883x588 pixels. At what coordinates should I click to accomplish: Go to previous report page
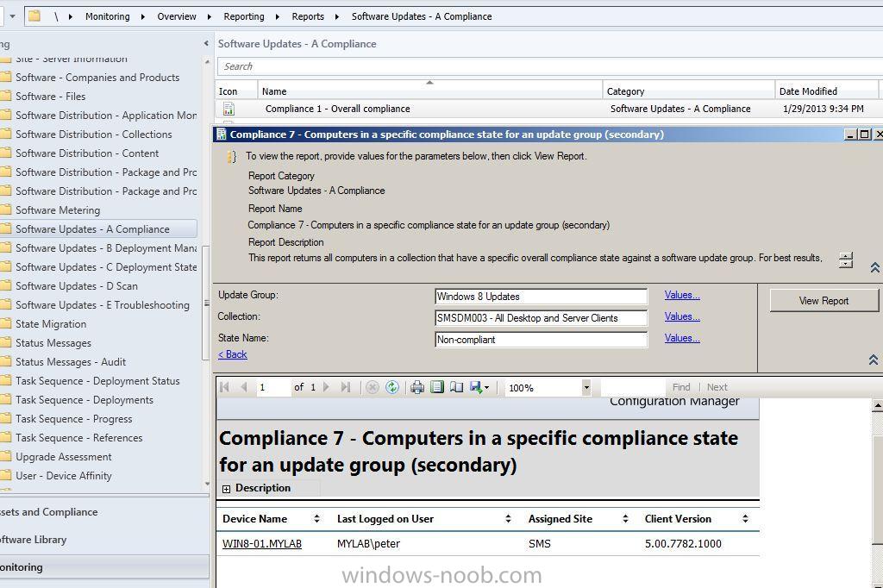[x=244, y=387]
